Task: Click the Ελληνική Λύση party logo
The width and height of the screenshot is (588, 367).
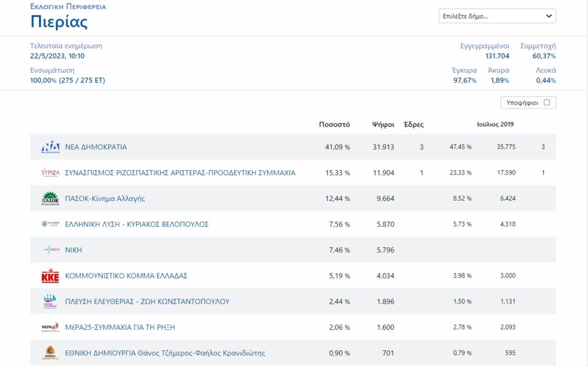Action: tap(50, 224)
